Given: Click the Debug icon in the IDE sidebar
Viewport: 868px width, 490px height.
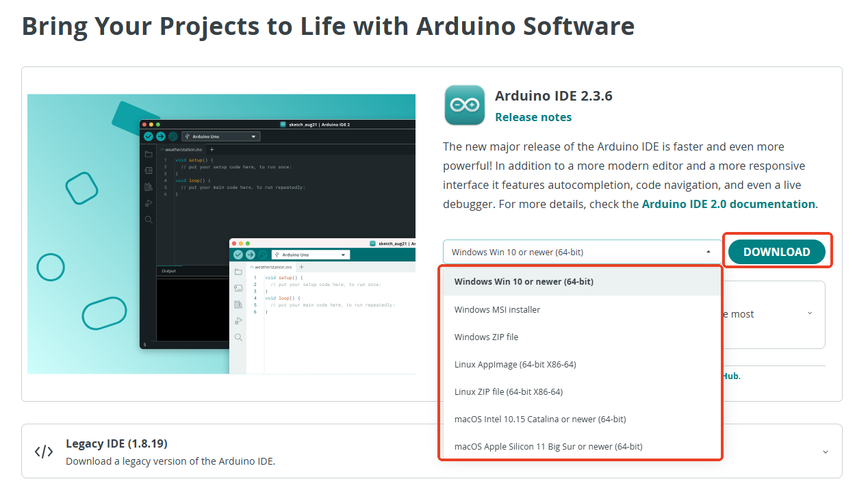Looking at the screenshot, I should [148, 203].
